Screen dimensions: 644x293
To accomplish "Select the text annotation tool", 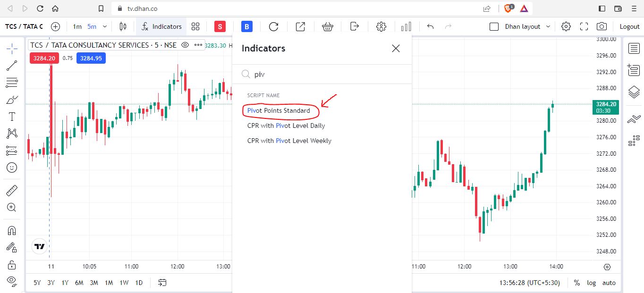I will (12, 117).
